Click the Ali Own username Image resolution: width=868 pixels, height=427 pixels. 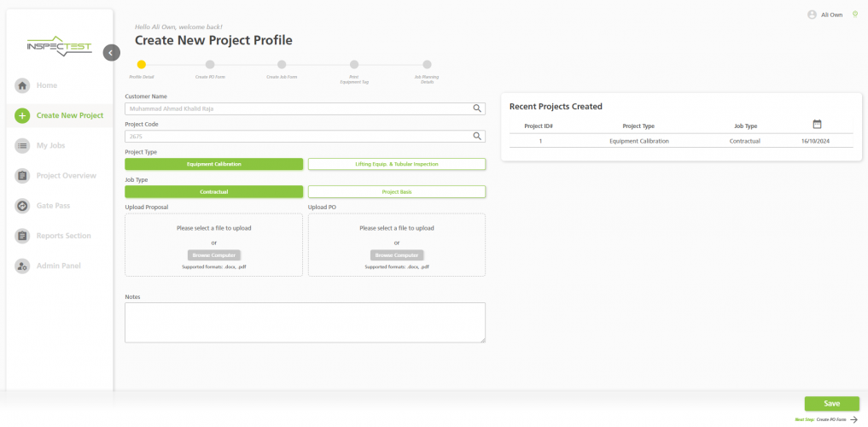pos(832,15)
